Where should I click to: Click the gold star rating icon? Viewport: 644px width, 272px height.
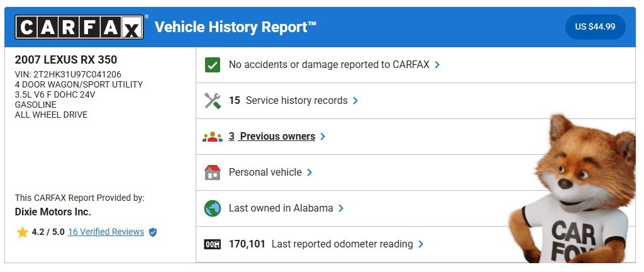pos(23,232)
